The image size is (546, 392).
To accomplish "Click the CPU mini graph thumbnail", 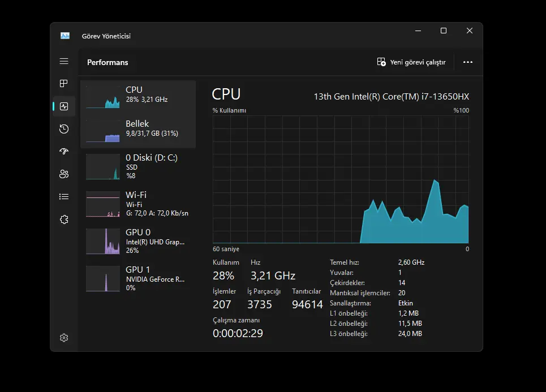I will point(103,97).
